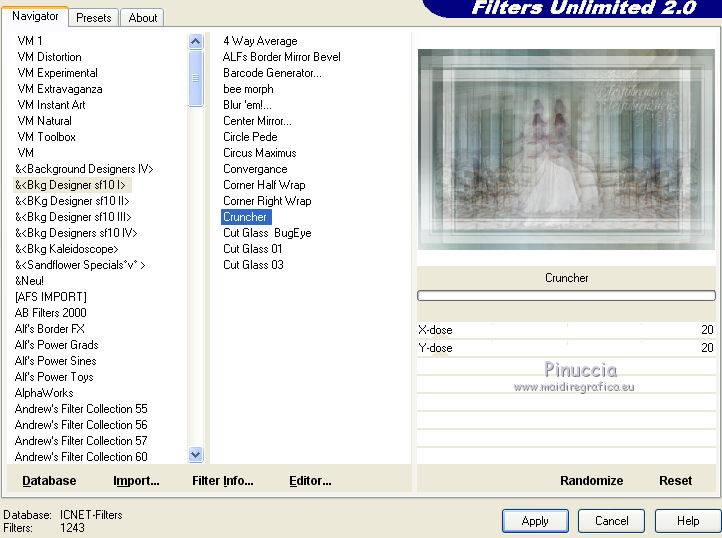Select &<Bkg Designers sf10 IV> category
This screenshot has width=722, height=538.
point(76,233)
